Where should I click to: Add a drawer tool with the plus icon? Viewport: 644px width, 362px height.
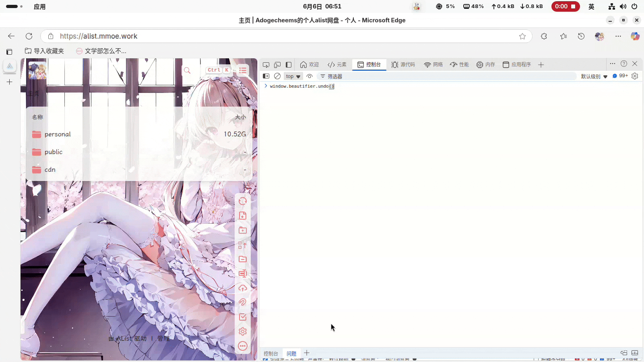tap(307, 353)
